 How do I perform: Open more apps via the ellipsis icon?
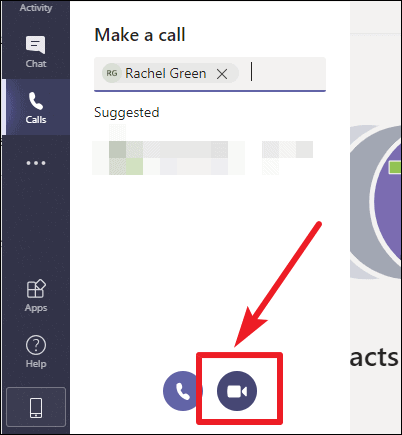click(36, 163)
